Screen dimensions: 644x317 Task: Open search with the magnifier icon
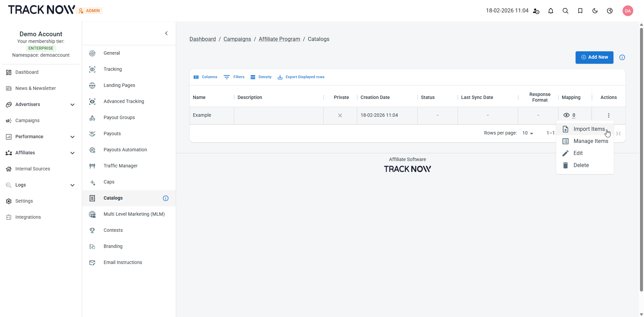566,11
